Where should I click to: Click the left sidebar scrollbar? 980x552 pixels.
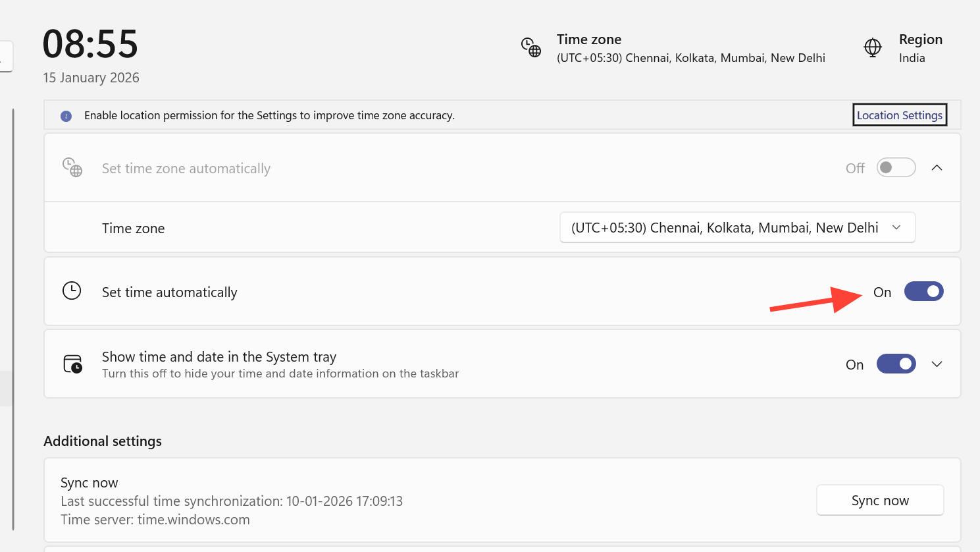point(13,316)
